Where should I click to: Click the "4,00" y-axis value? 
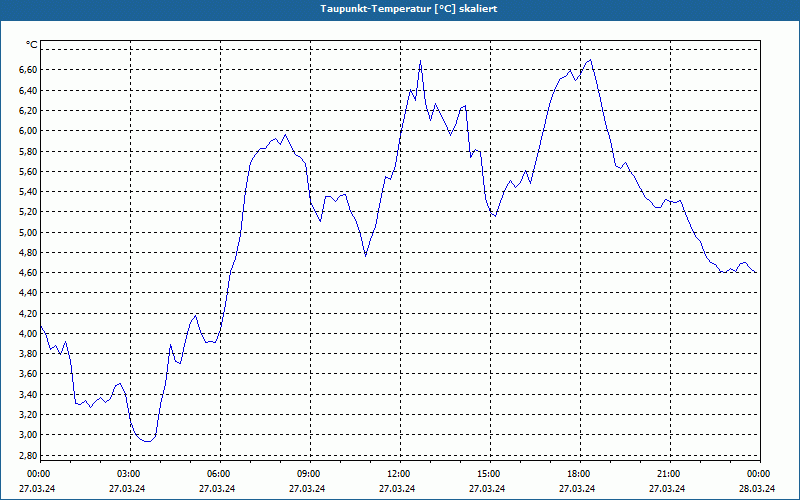coord(29,333)
